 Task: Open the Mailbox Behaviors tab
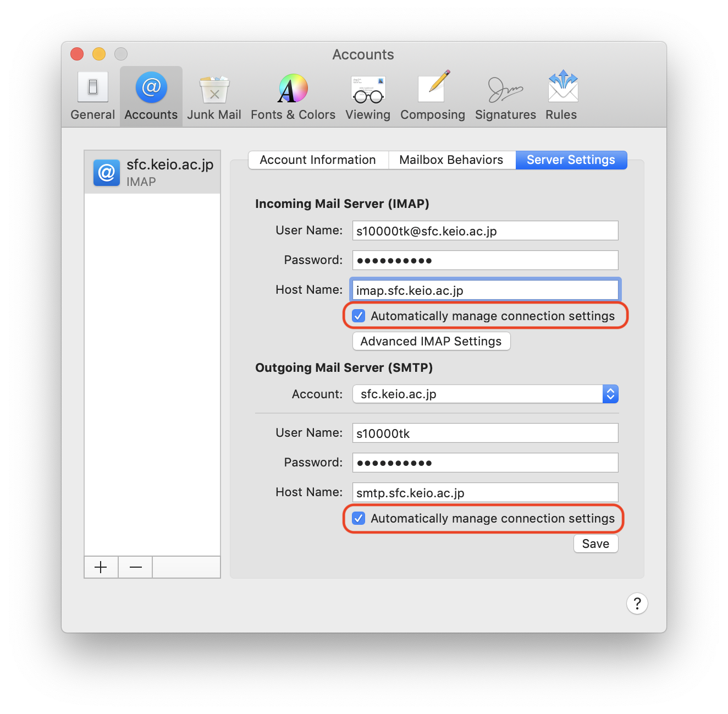pos(451,160)
